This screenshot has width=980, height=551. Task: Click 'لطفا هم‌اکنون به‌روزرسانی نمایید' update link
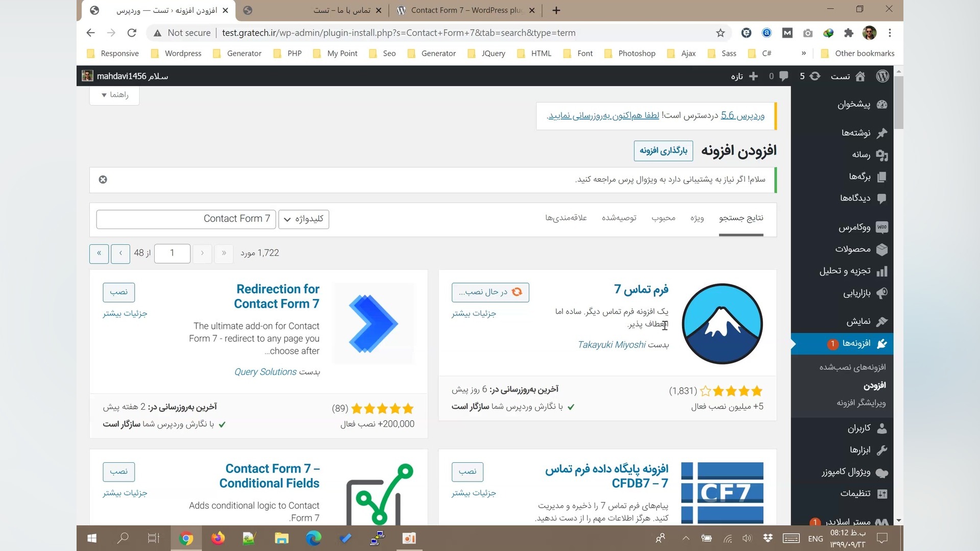tap(603, 116)
